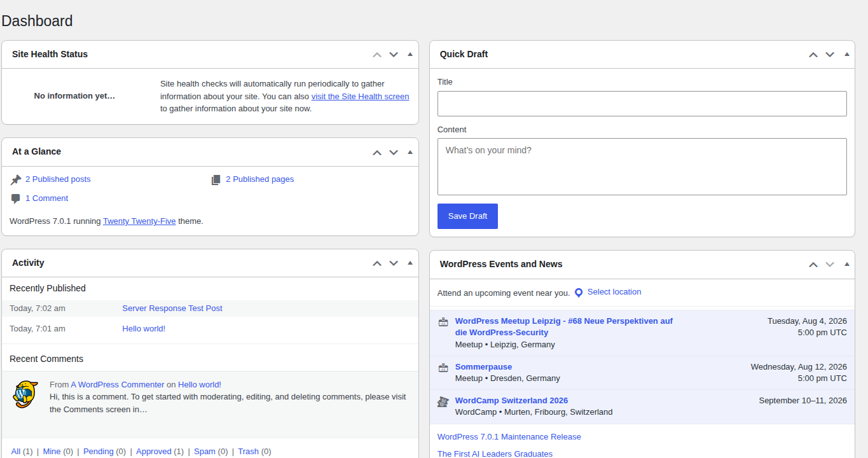Move WordPress Events and News panel down
868x458 pixels.
830,265
